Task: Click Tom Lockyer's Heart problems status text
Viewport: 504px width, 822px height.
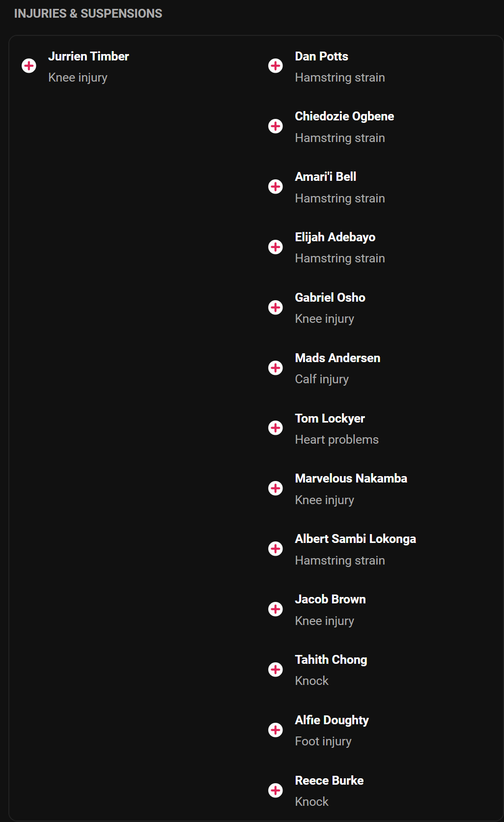Action: pos(336,440)
